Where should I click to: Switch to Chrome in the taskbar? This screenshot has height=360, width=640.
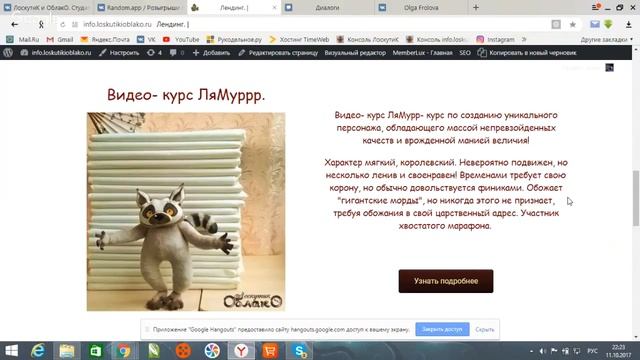click(x=124, y=351)
